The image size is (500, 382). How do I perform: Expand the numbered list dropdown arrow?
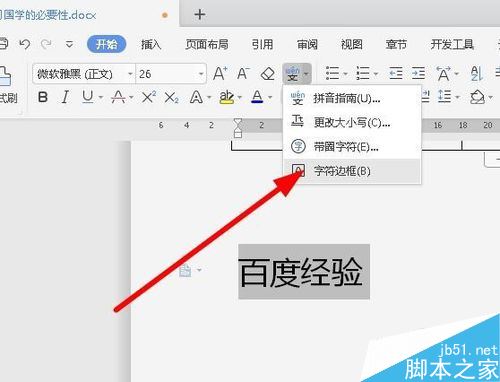click(376, 74)
